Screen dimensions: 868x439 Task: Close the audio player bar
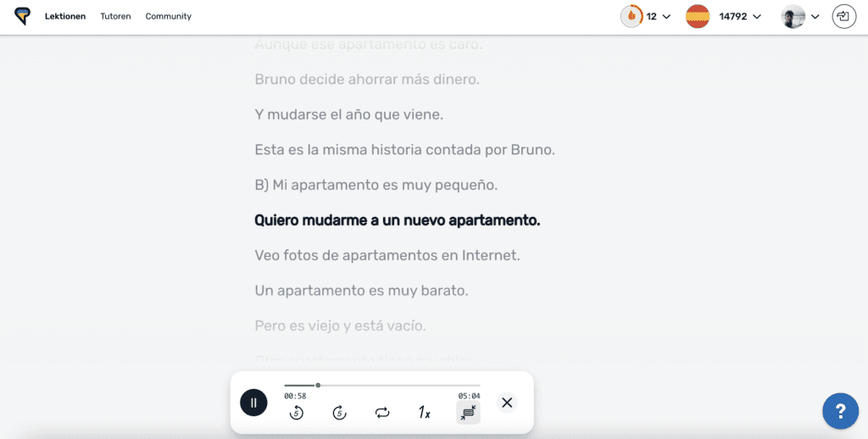point(507,403)
